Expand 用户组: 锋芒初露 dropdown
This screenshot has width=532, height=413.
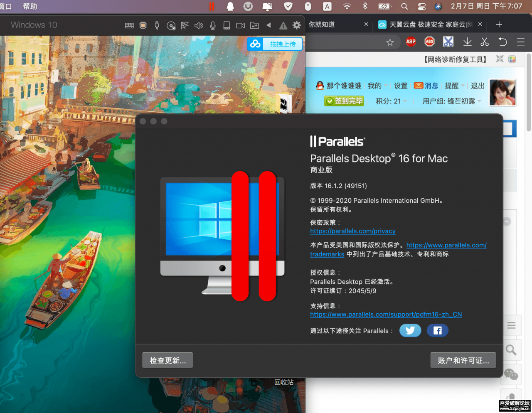click(452, 101)
